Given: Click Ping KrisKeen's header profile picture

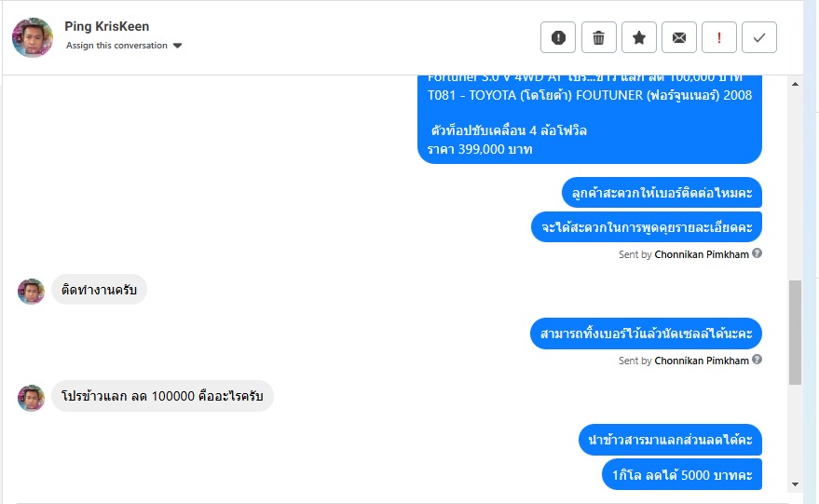Looking at the screenshot, I should point(33,37).
